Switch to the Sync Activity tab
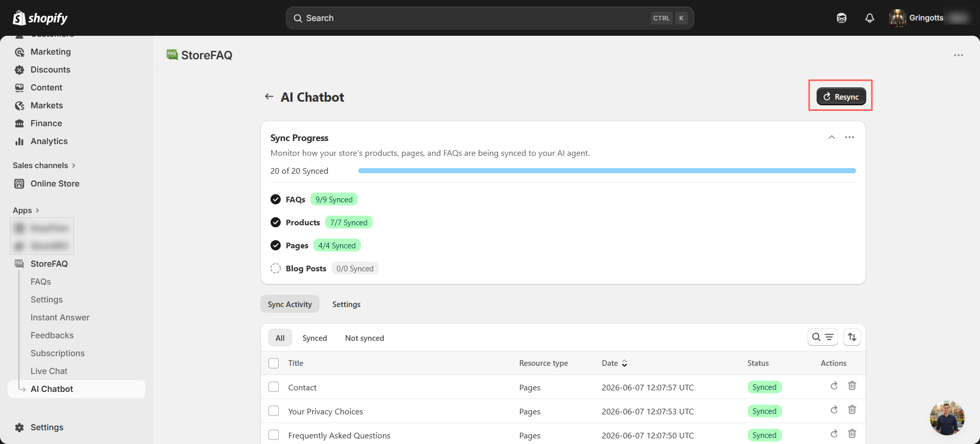This screenshot has width=980, height=444. (x=290, y=304)
